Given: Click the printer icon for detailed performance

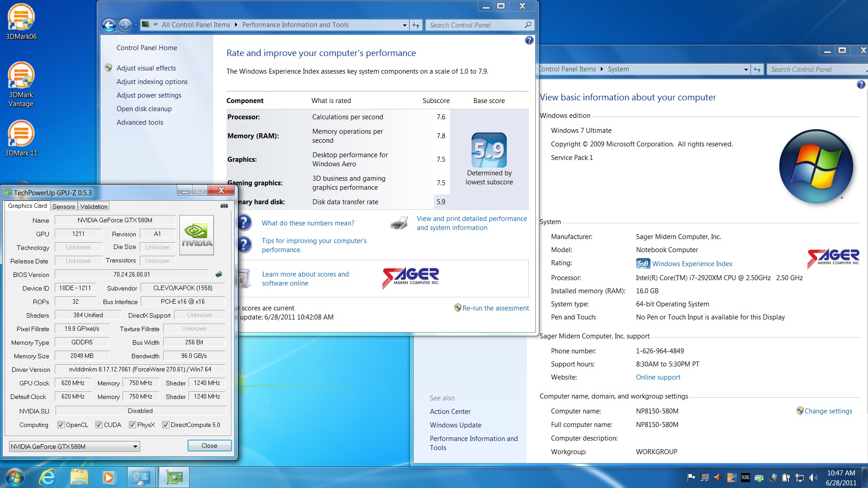Looking at the screenshot, I should (x=399, y=223).
